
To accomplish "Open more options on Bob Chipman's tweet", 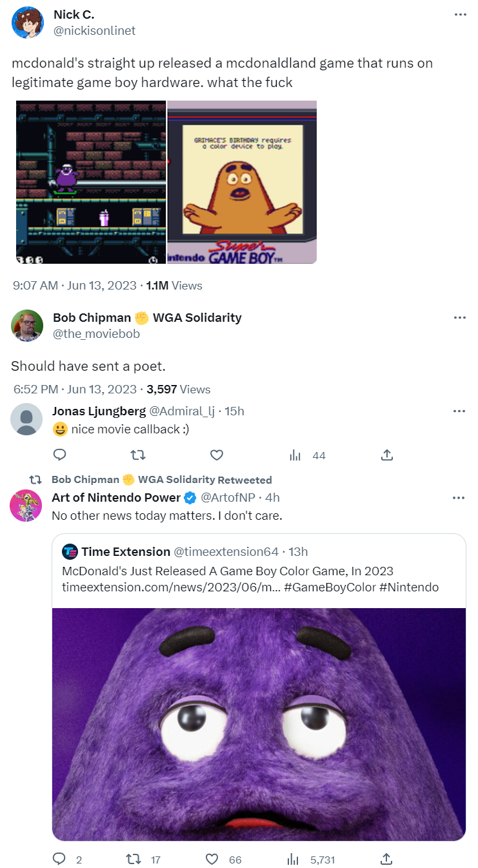I will (459, 317).
